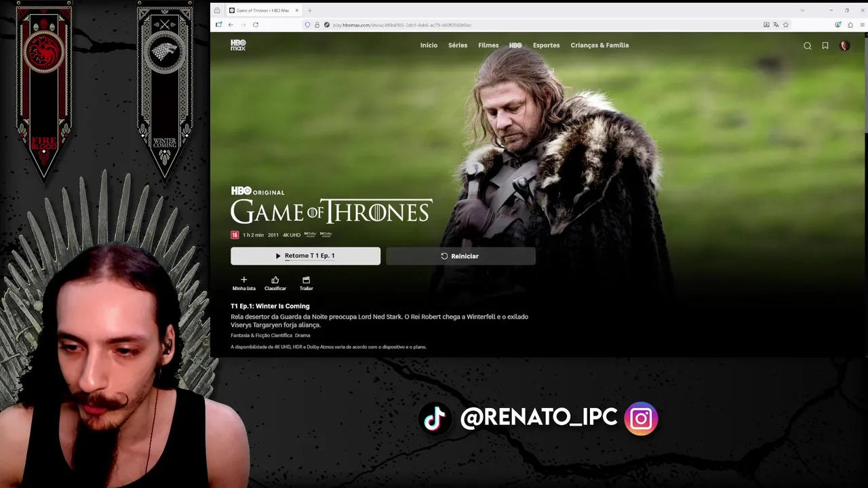Click the Classificar thumbs-up icon

coord(275,280)
